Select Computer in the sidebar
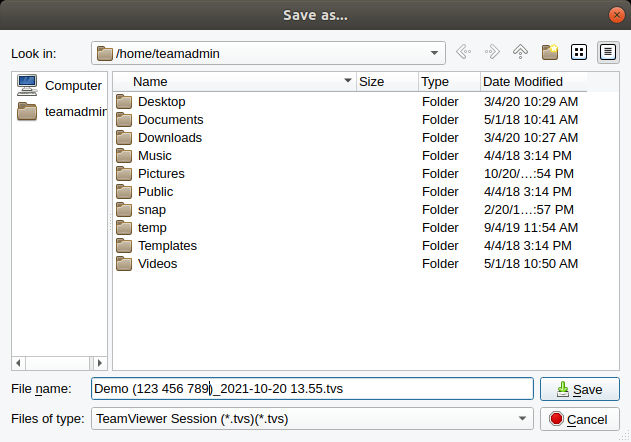The height and width of the screenshot is (442, 631). click(x=60, y=85)
